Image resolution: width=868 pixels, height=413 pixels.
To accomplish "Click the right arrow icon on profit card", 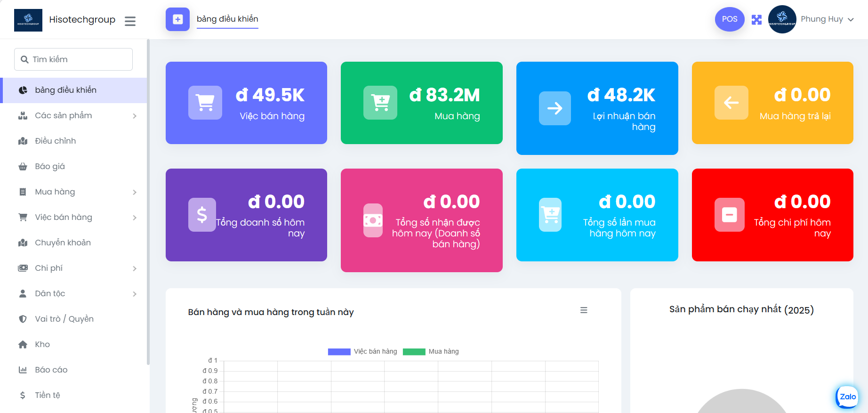I will point(555,108).
